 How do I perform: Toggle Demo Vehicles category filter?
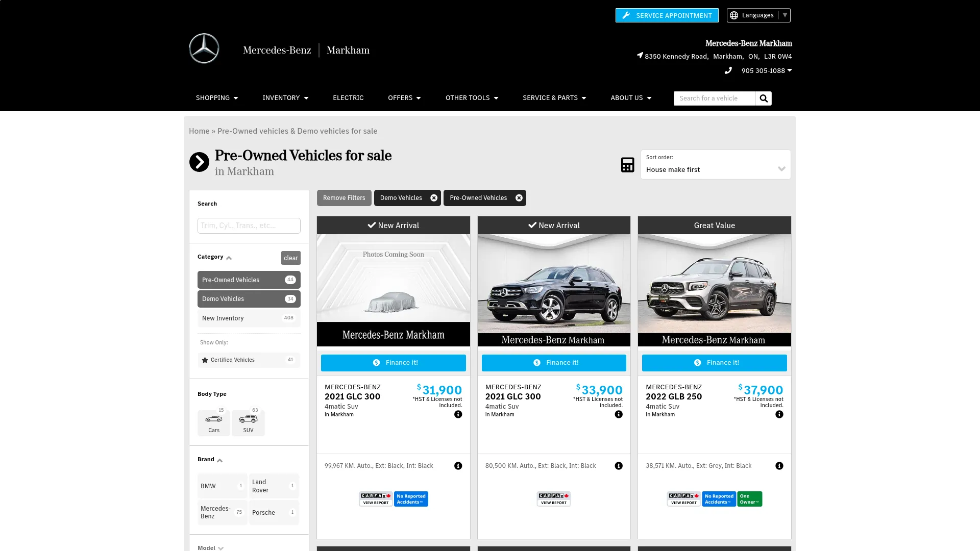pos(249,299)
